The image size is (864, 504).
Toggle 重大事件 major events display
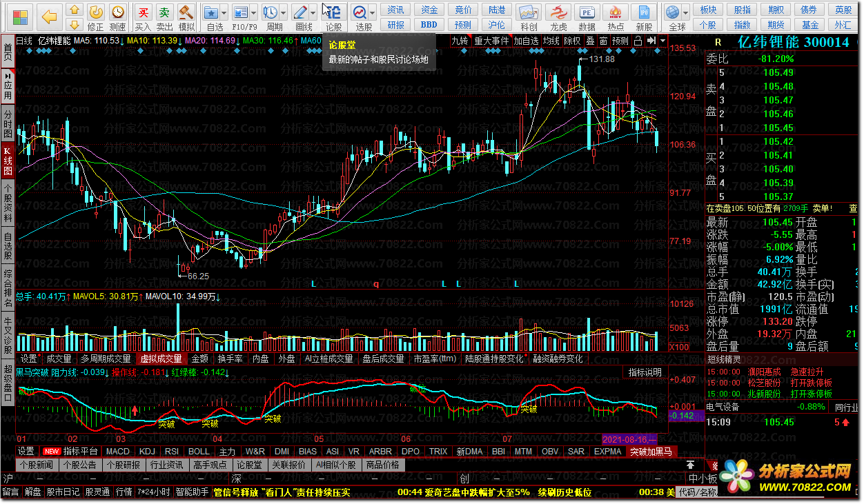pos(491,41)
